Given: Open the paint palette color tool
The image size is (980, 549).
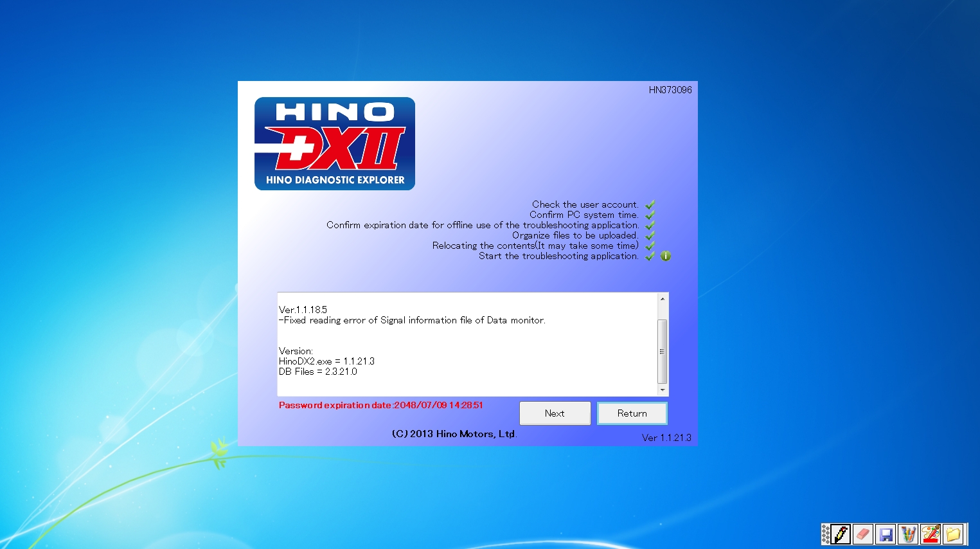Looking at the screenshot, I should tap(931, 534).
